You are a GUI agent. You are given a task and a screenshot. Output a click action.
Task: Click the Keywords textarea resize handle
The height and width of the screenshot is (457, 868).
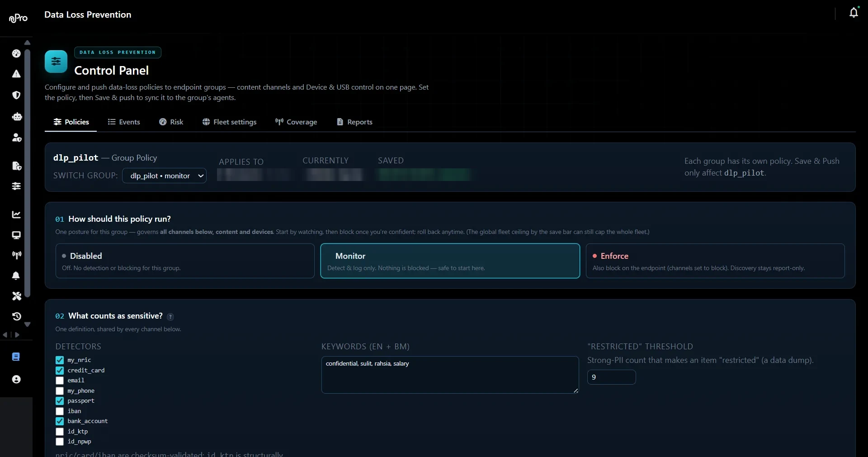576,390
